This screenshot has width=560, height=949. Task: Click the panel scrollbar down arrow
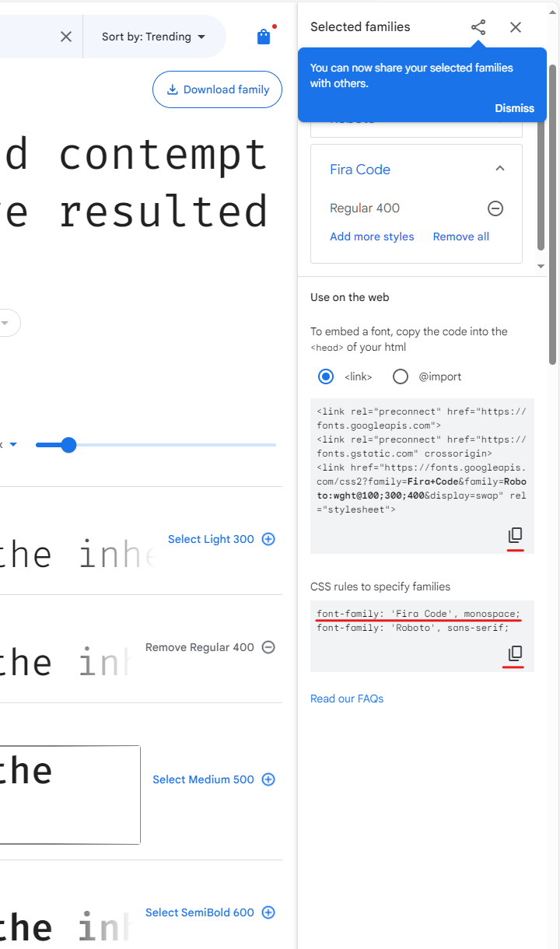pyautogui.click(x=541, y=266)
